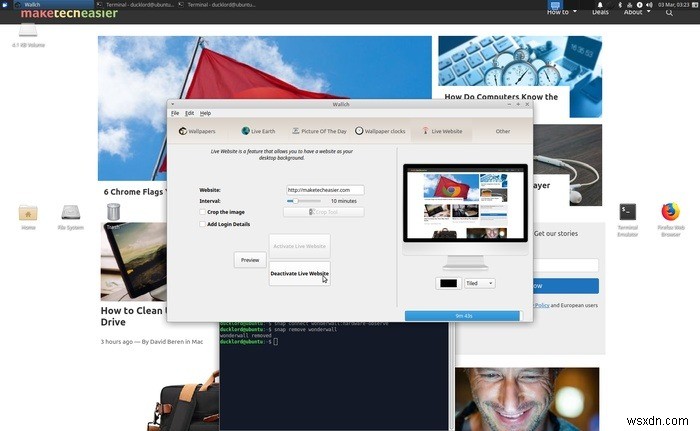
Task: Click the Interval slider handle
Action: pos(295,201)
